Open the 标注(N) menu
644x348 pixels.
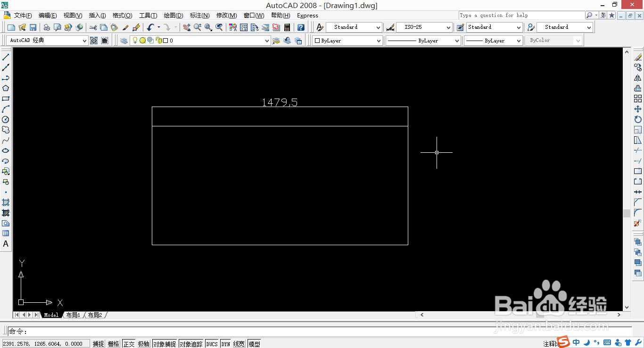tap(199, 16)
